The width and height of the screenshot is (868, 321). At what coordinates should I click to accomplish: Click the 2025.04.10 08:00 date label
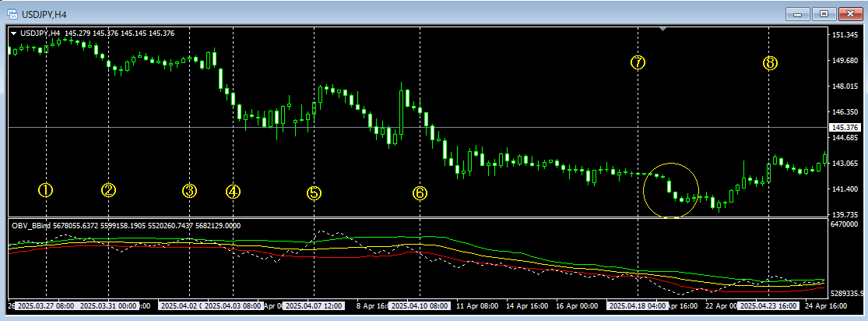(x=420, y=305)
